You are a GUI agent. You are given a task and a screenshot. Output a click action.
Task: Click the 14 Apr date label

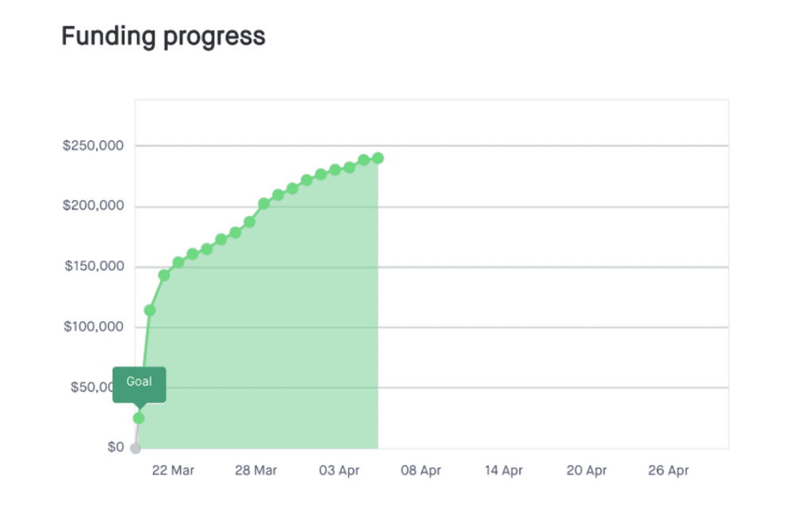pos(504,471)
